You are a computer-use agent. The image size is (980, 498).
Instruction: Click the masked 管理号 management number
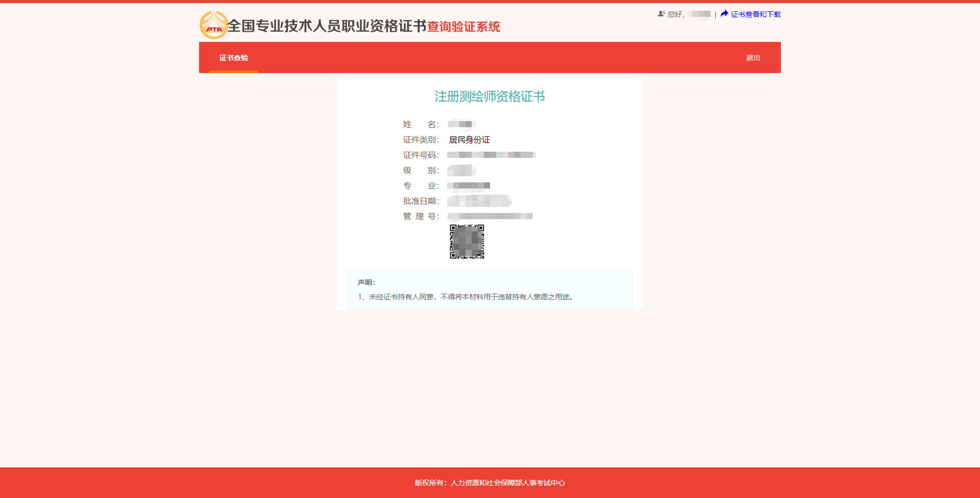click(x=489, y=216)
